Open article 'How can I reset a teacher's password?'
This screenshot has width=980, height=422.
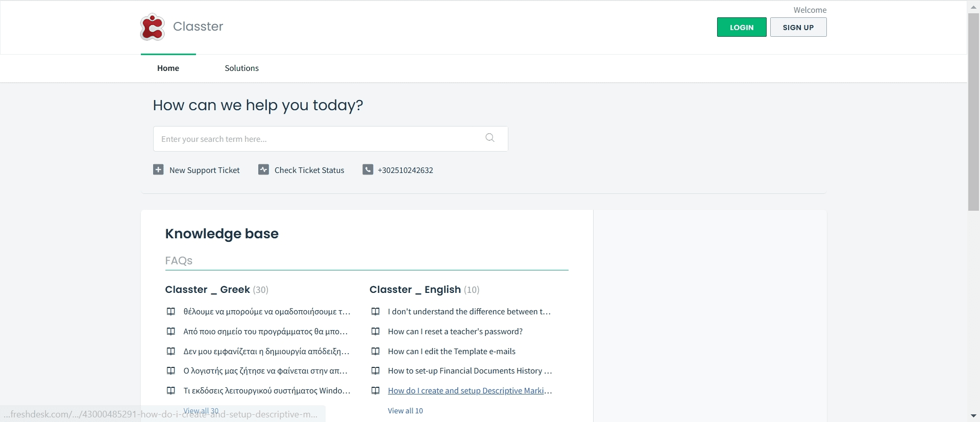[x=455, y=331]
